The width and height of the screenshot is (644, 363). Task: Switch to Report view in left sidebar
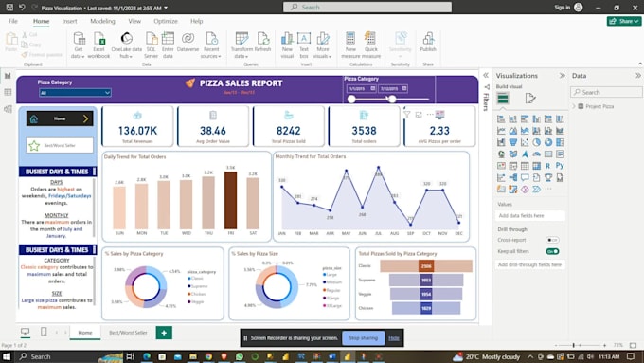click(8, 76)
